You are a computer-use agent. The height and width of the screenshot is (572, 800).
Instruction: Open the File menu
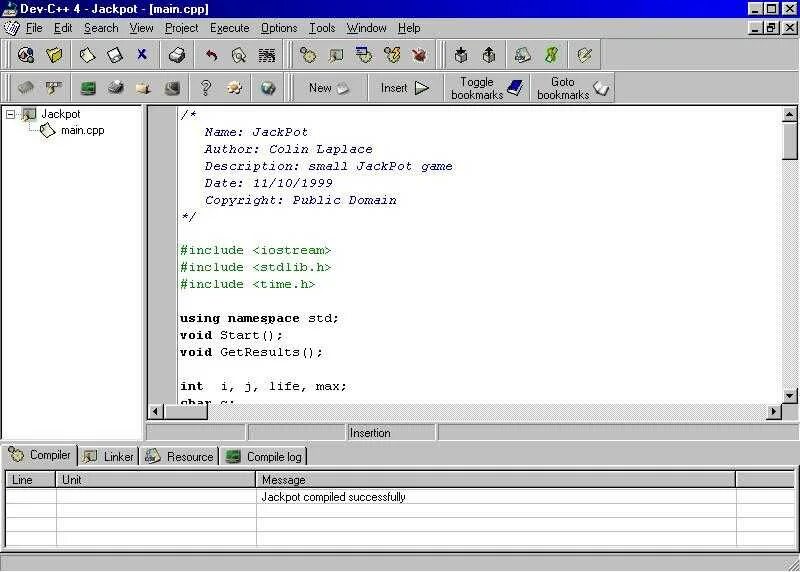coord(34,28)
